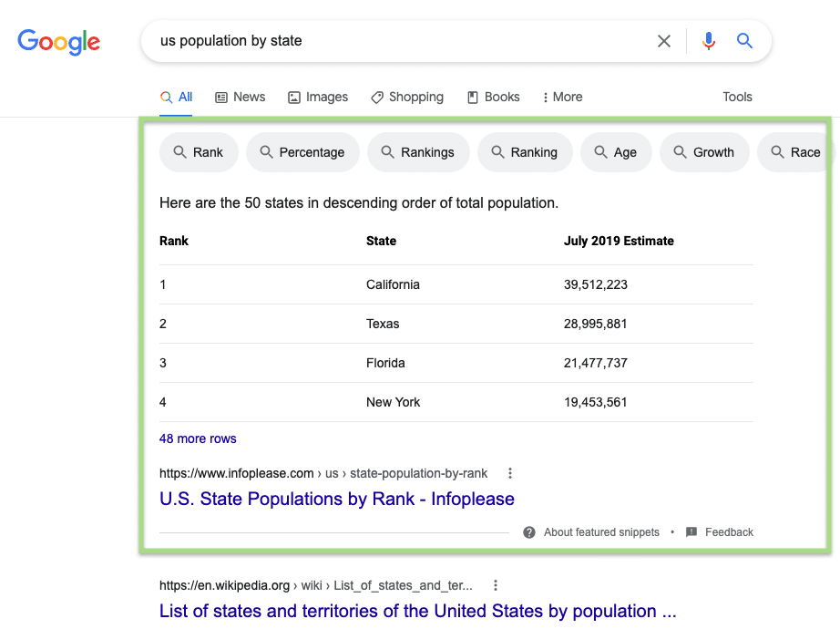Click the 'Rank' column header

coord(174,241)
